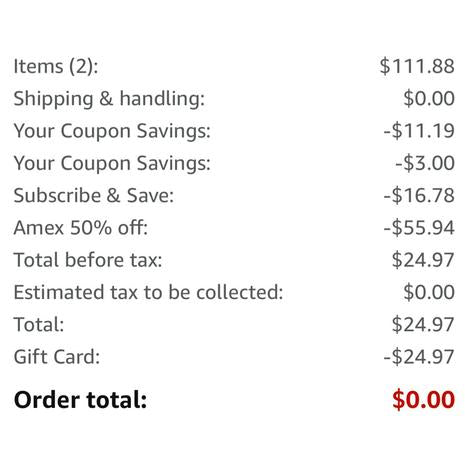Viewport: 465px width, 465px height.
Task: Select the $111.88 items amount
Action: tap(417, 66)
